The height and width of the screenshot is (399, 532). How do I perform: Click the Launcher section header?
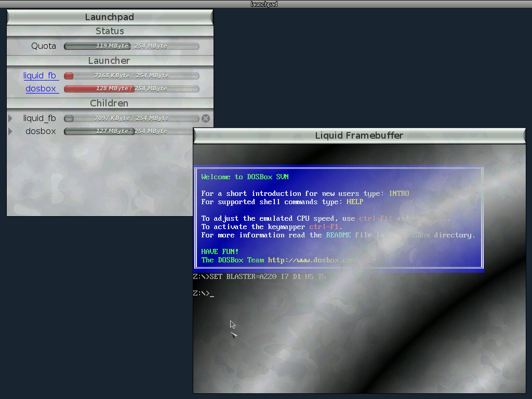tap(110, 61)
